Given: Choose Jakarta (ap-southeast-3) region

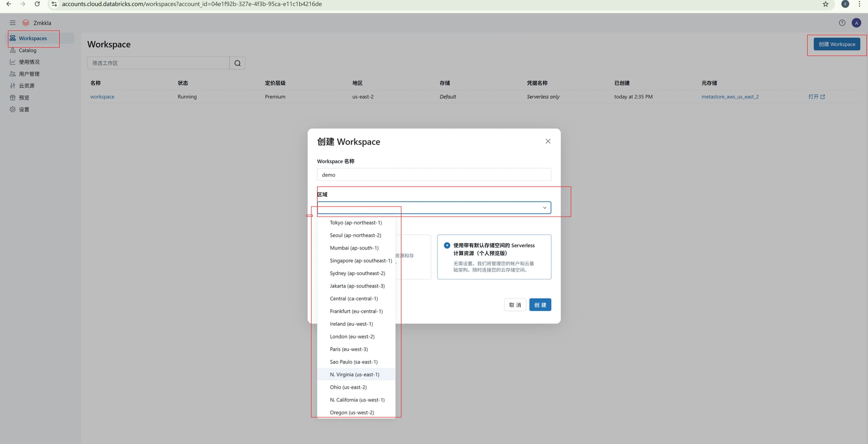Looking at the screenshot, I should (x=356, y=286).
